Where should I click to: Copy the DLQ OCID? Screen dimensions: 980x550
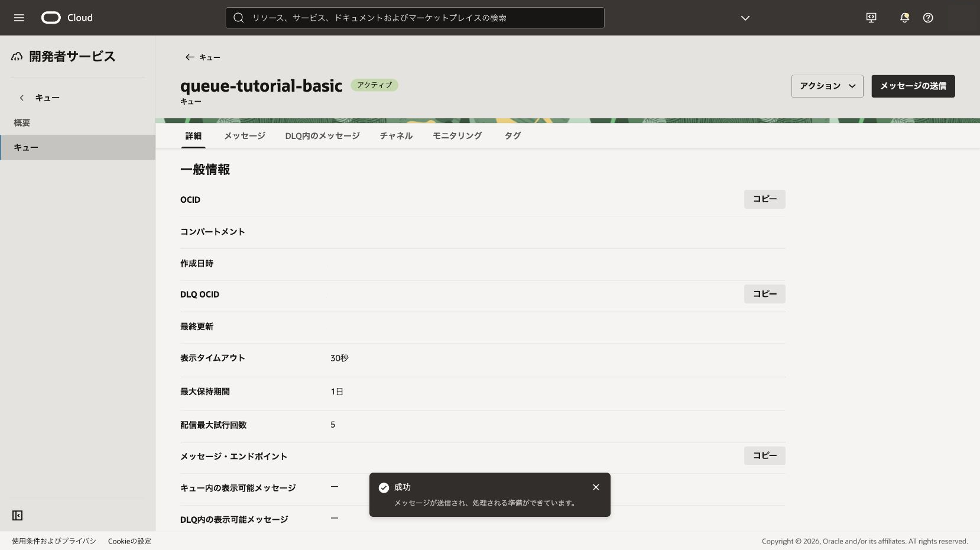[x=765, y=294]
